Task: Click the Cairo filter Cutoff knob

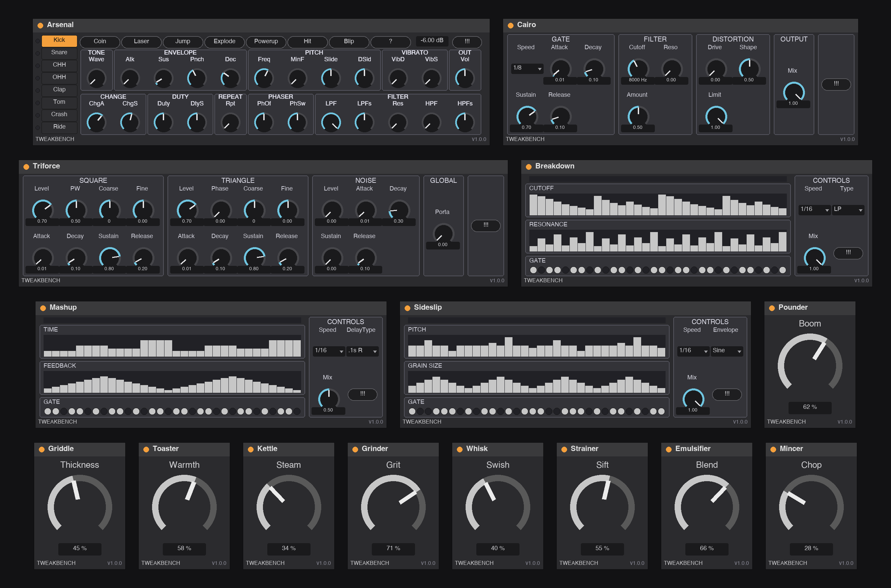Action: coord(638,69)
